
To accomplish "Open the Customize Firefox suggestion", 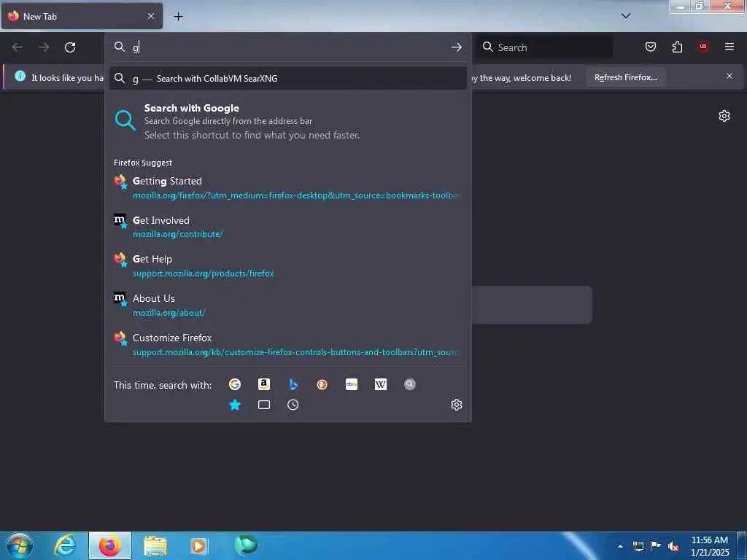I will click(x=287, y=344).
